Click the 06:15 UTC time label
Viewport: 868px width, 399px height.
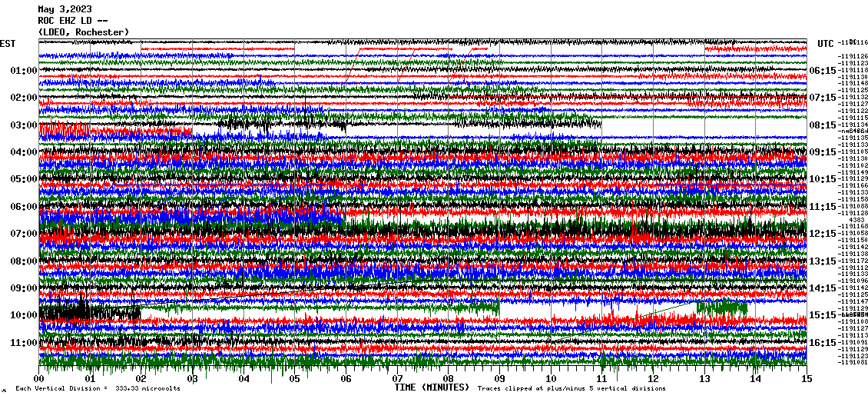pos(822,71)
